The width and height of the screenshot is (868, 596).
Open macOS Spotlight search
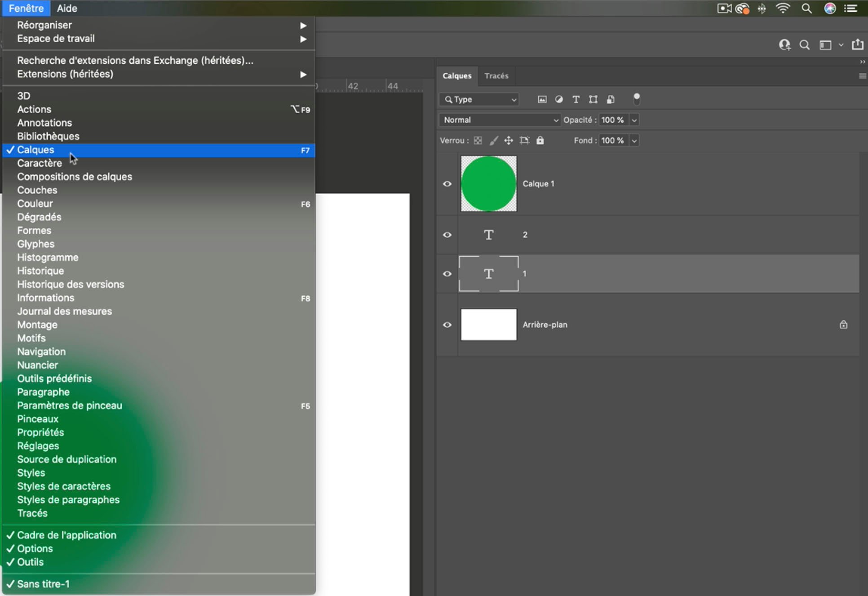coord(806,9)
